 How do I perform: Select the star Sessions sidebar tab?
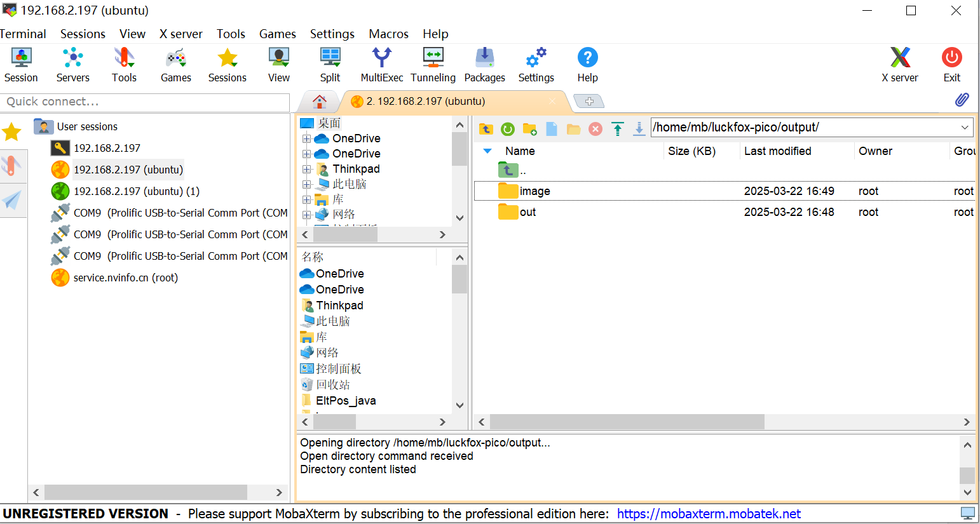(12, 132)
